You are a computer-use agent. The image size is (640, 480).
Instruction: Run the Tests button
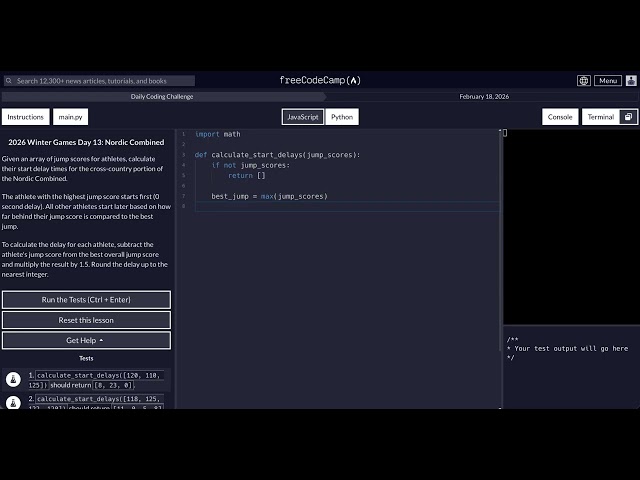[86, 300]
